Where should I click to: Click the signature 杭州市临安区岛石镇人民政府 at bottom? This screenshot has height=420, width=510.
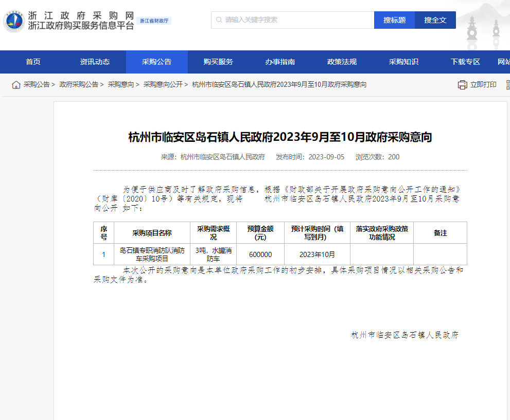coord(405,335)
